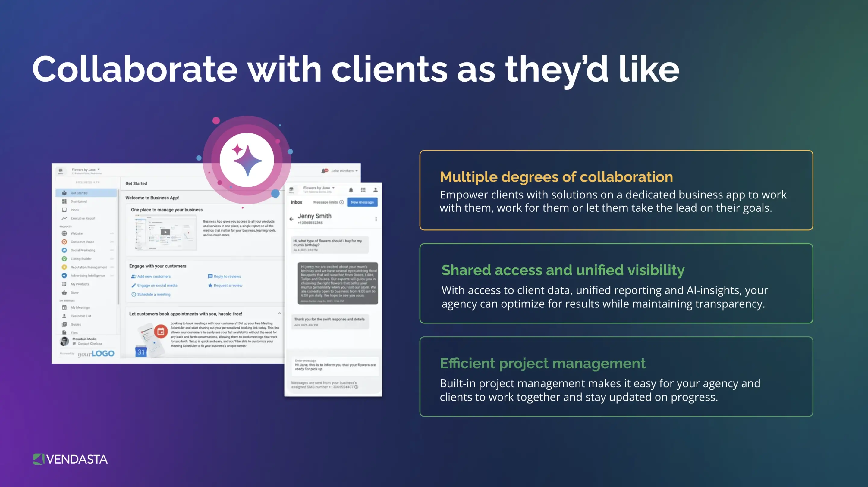This screenshot has height=487, width=868.
Task: Select the Inbox icon in the sidebar
Action: point(64,210)
